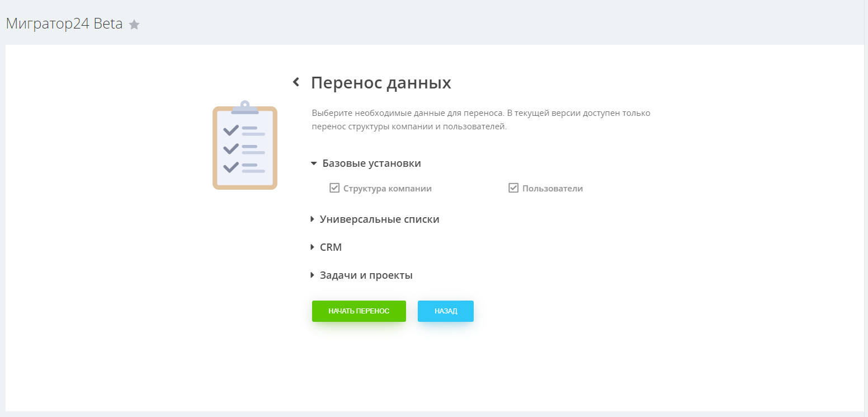Click the Базовые установки section title
Image resolution: width=868 pixels, height=417 pixels.
tap(371, 163)
